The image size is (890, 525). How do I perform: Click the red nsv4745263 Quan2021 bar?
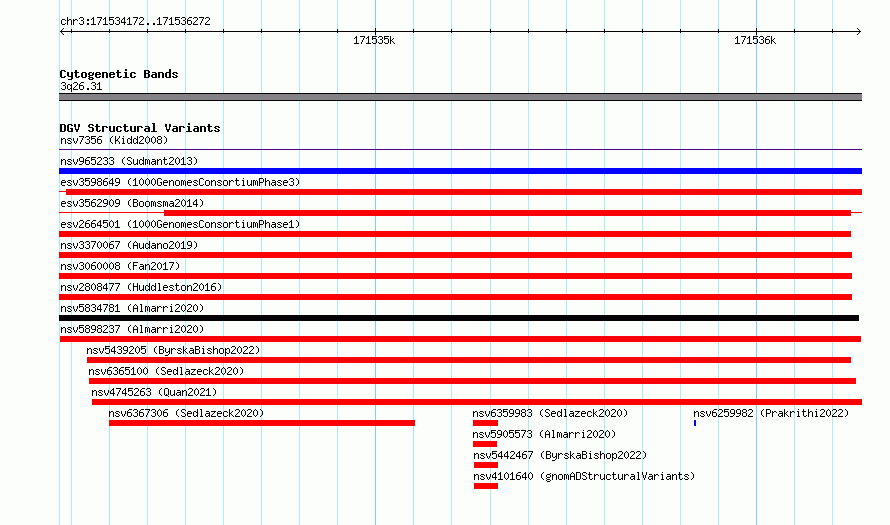tap(477, 402)
